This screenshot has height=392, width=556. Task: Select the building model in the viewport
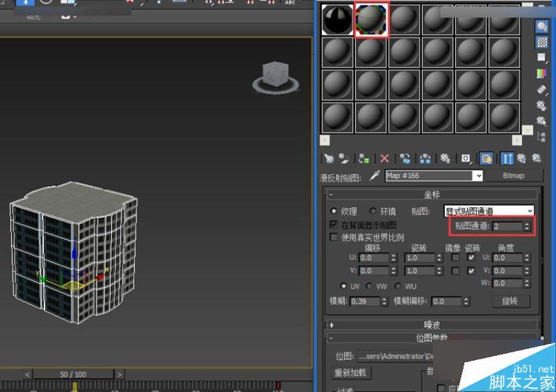tap(74, 252)
